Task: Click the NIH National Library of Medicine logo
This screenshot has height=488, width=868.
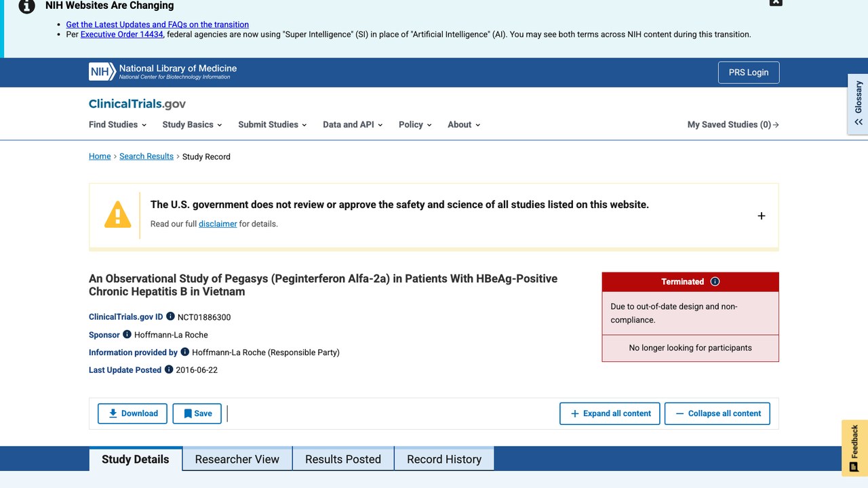Action: 163,72
